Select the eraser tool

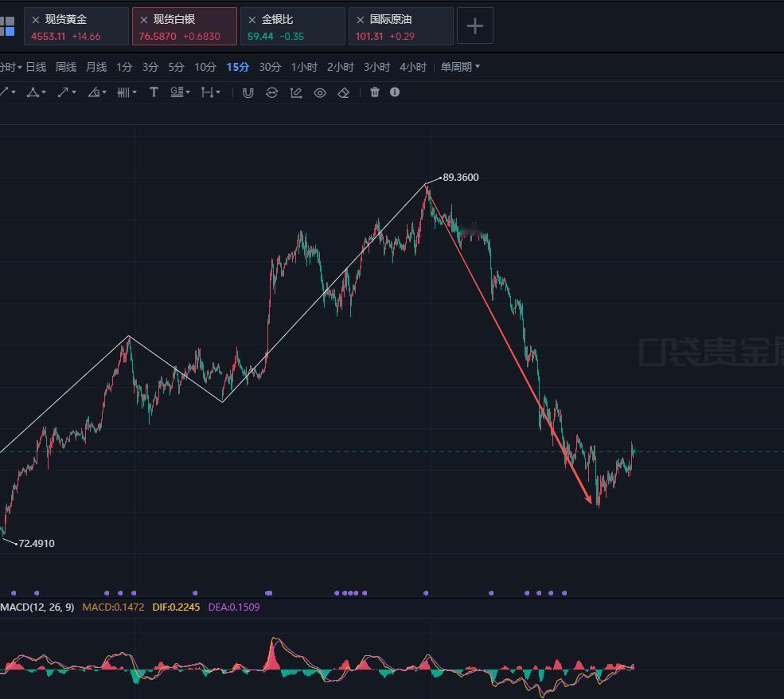(x=344, y=93)
